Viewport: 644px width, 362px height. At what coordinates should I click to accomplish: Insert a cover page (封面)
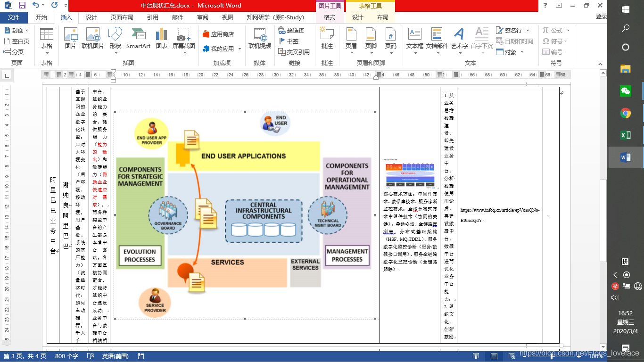tap(16, 30)
